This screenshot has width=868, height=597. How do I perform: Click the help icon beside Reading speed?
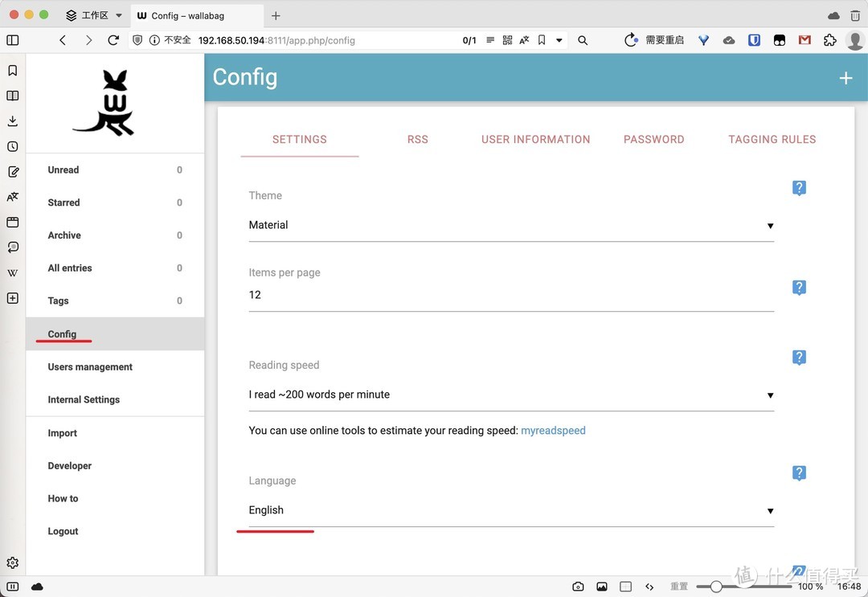click(x=799, y=358)
